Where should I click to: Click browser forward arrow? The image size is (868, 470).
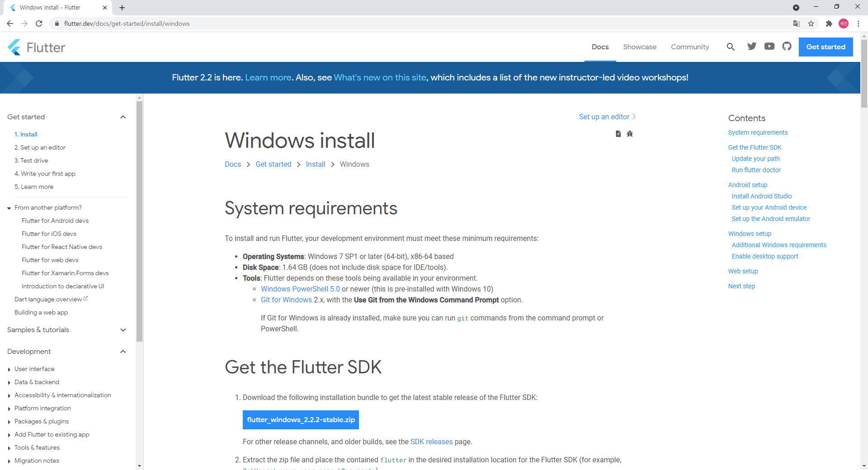pyautogui.click(x=24, y=23)
